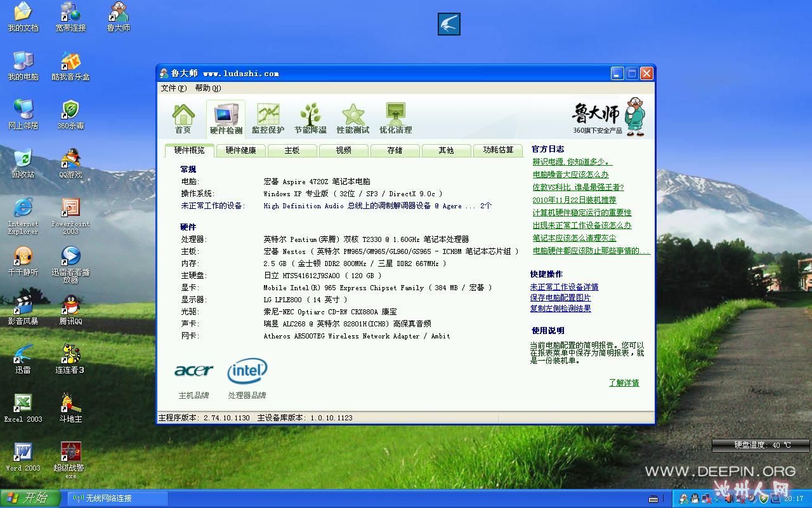Image resolution: width=812 pixels, height=508 pixels.
Task: Select QQ游戏 desktop icon
Action: (70, 163)
